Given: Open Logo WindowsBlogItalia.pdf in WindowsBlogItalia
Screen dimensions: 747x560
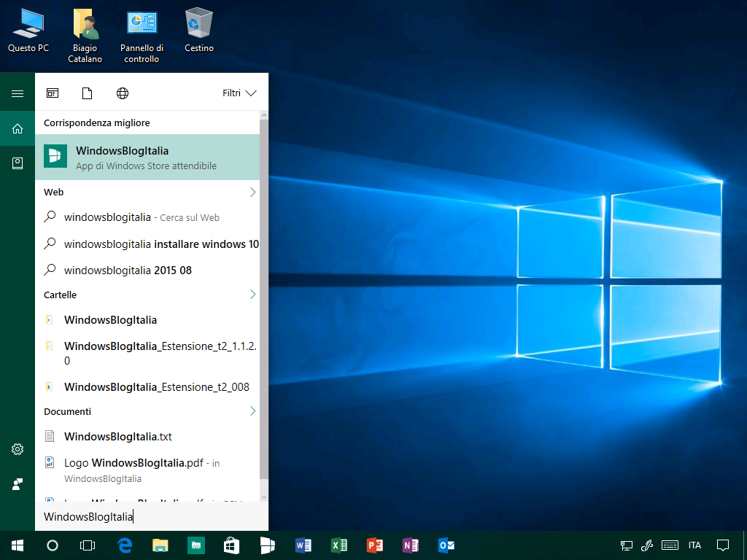Looking at the screenshot, I should pos(147,470).
